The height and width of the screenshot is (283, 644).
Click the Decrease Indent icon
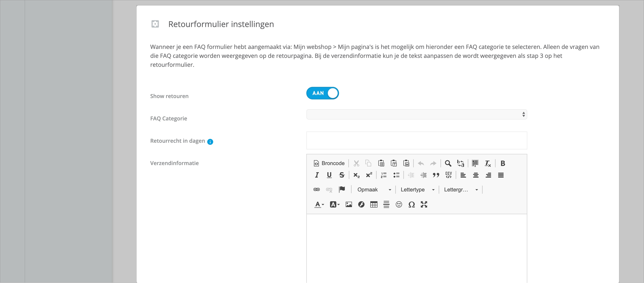click(411, 175)
